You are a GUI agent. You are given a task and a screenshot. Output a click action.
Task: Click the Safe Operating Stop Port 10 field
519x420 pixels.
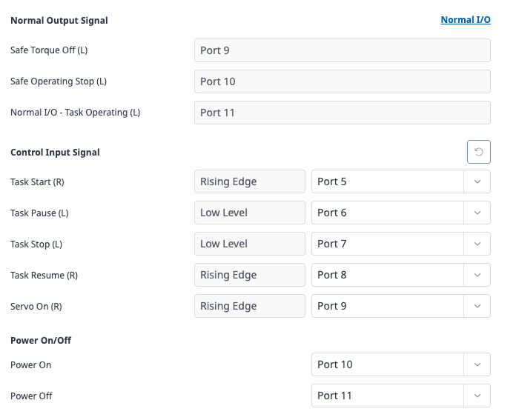click(342, 81)
